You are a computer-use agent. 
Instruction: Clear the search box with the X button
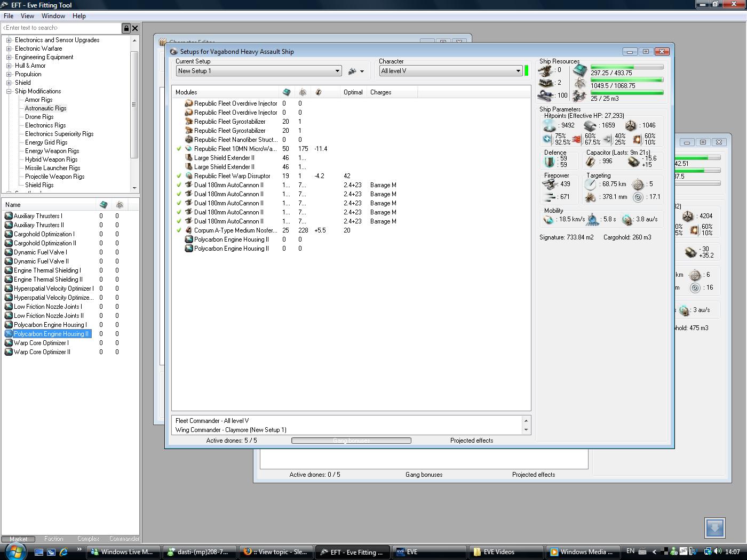[x=135, y=28]
